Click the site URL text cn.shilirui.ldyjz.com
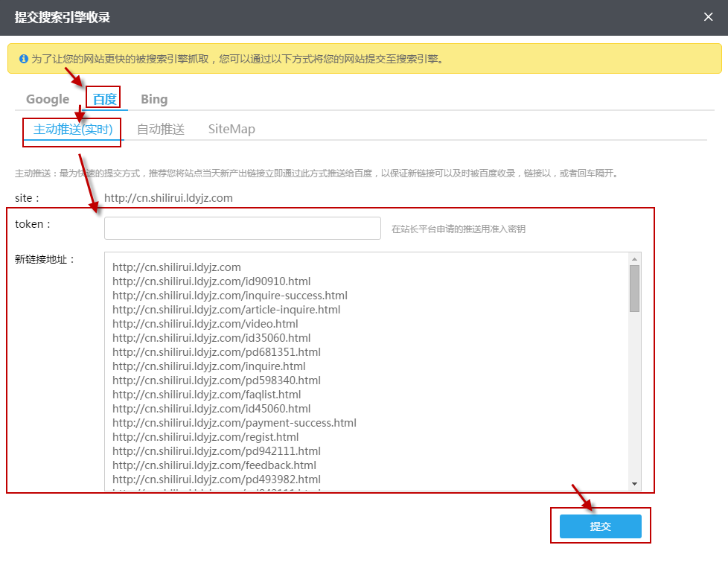 (168, 198)
